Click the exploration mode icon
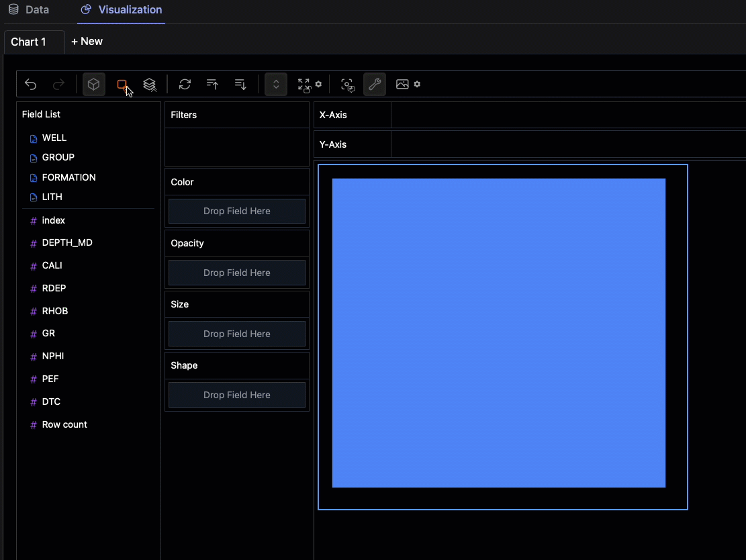 coord(348,85)
